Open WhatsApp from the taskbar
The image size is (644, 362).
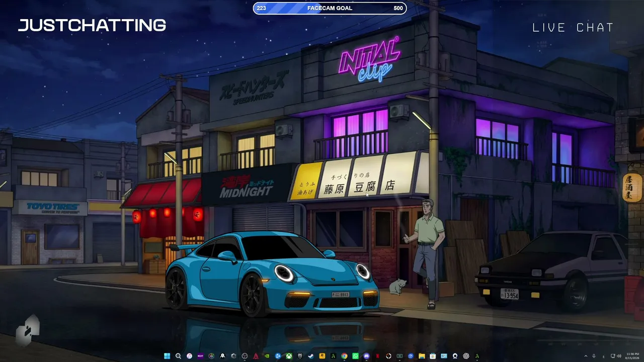[355, 356]
